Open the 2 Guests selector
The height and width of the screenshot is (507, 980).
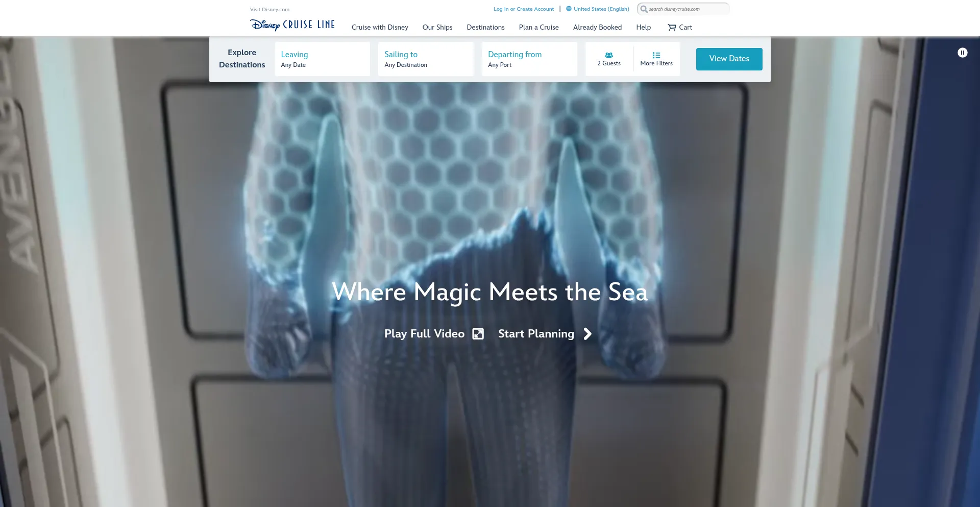pyautogui.click(x=609, y=59)
